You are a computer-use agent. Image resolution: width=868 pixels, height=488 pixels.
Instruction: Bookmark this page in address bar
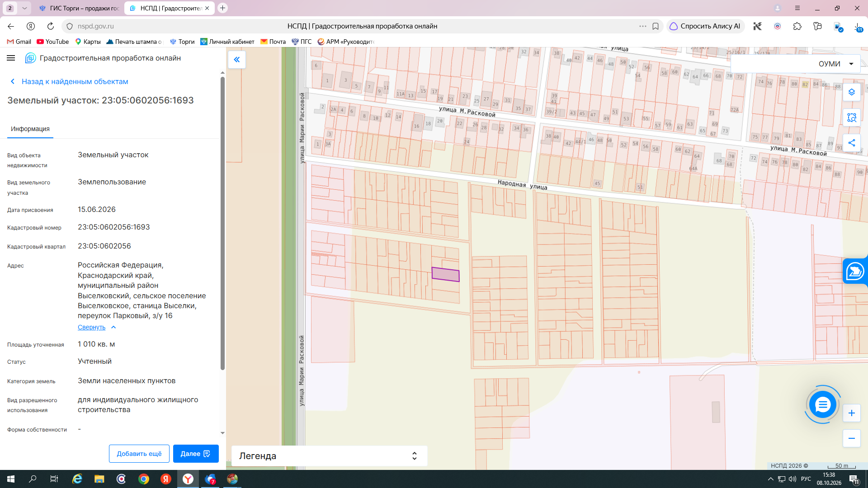(x=656, y=26)
